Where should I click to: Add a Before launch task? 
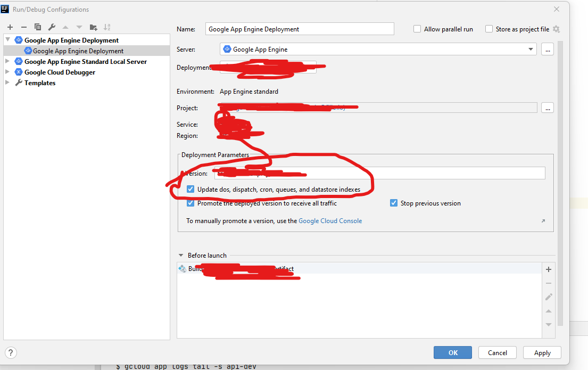549,269
